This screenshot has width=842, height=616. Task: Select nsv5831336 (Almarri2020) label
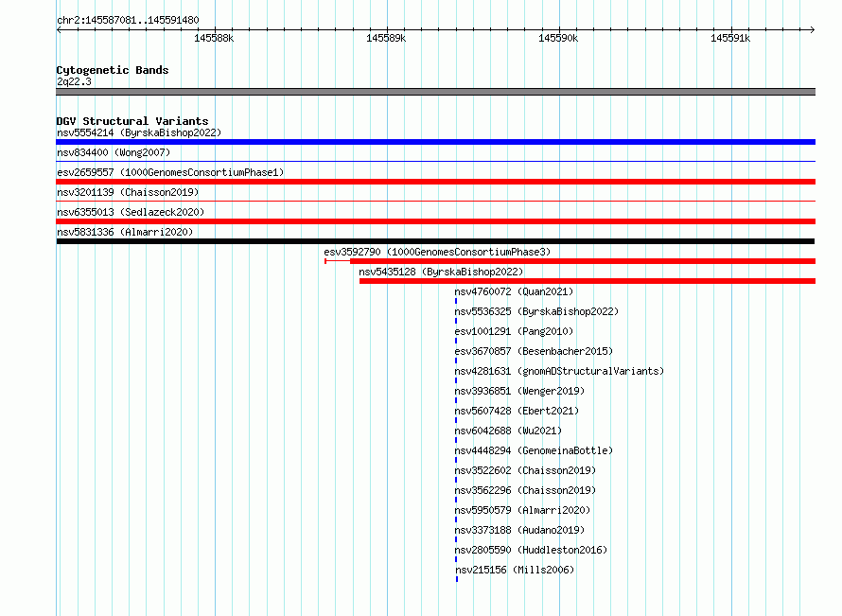125,232
